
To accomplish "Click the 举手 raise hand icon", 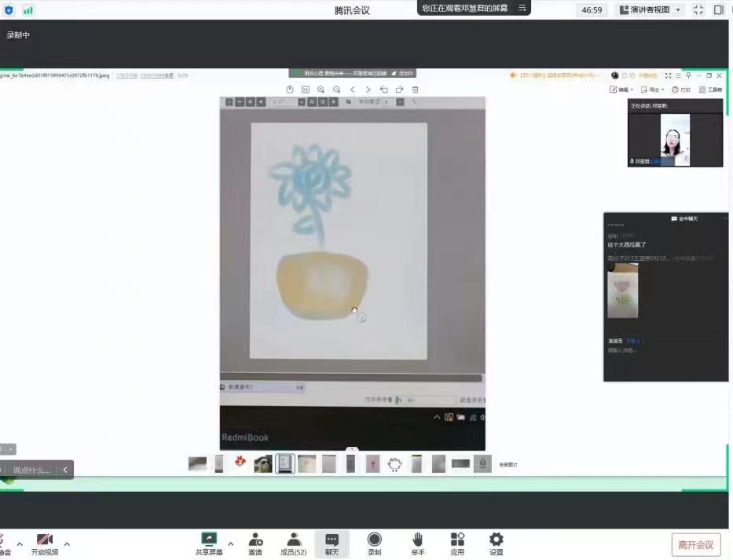I will pyautogui.click(x=418, y=544).
